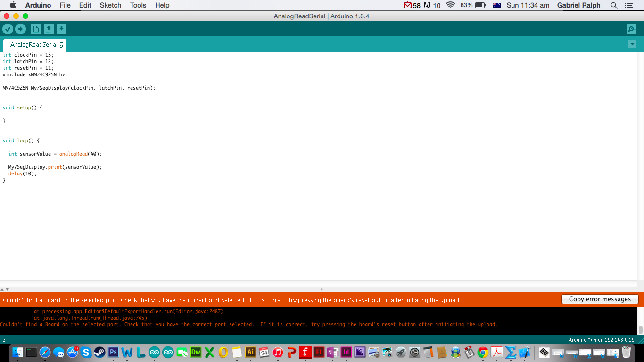Open the App Store dock icon
Viewport: 644px width, 362px height.
(72, 352)
